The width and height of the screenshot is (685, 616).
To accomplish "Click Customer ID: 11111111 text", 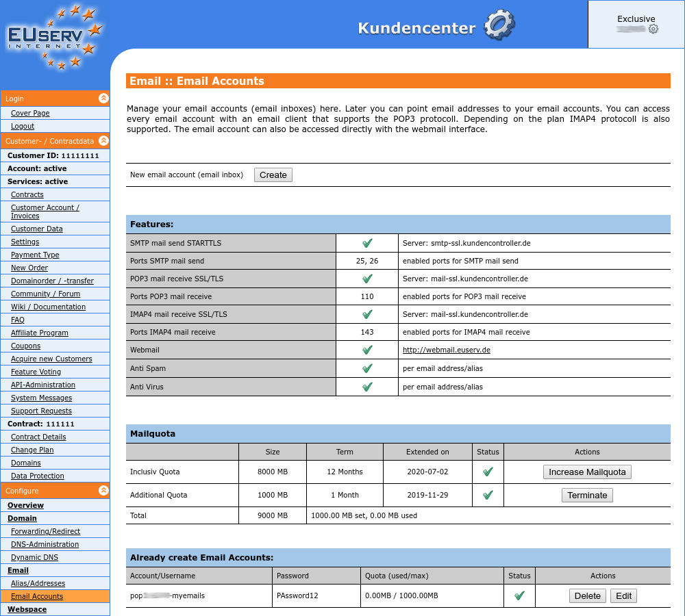I will click(53, 156).
